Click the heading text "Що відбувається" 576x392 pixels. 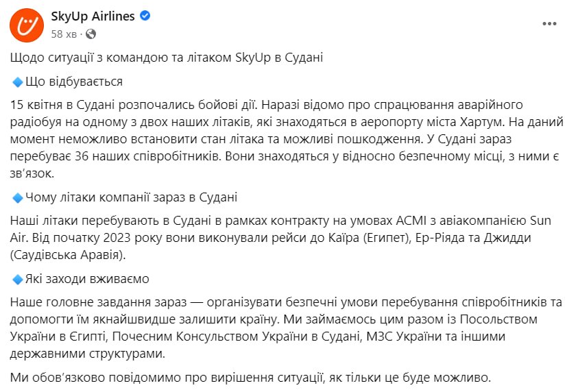tap(73, 82)
